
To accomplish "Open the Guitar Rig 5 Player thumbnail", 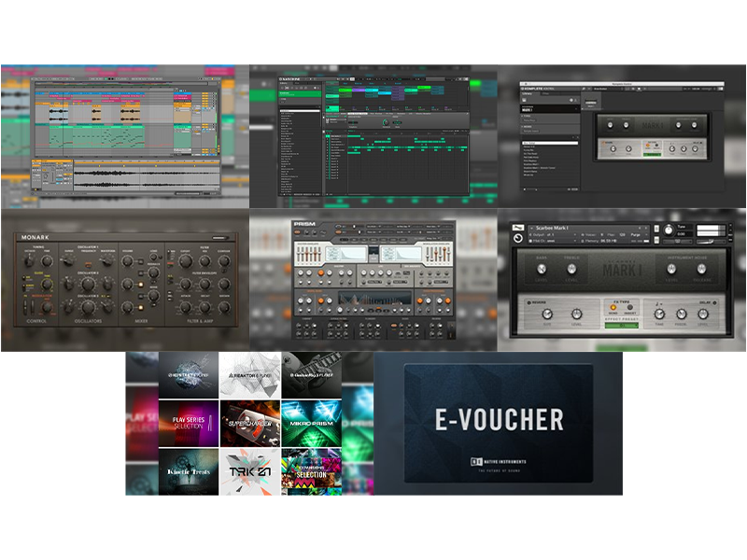I will click(312, 375).
